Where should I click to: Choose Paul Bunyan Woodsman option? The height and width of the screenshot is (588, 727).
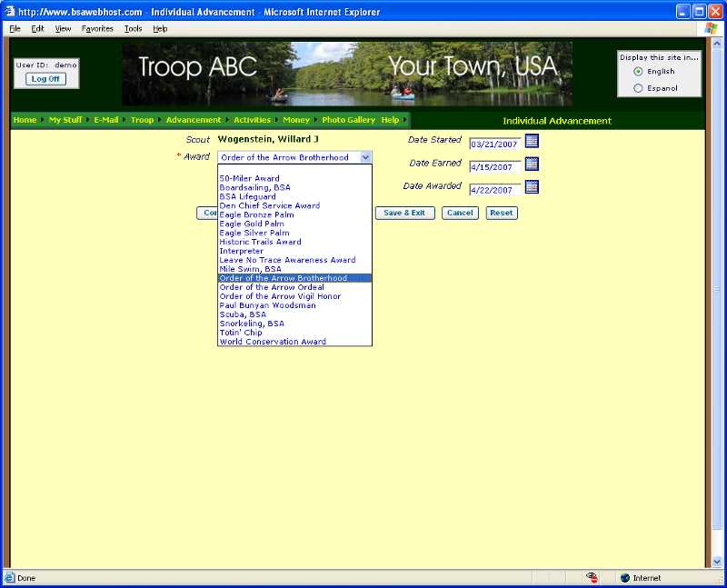click(294, 305)
